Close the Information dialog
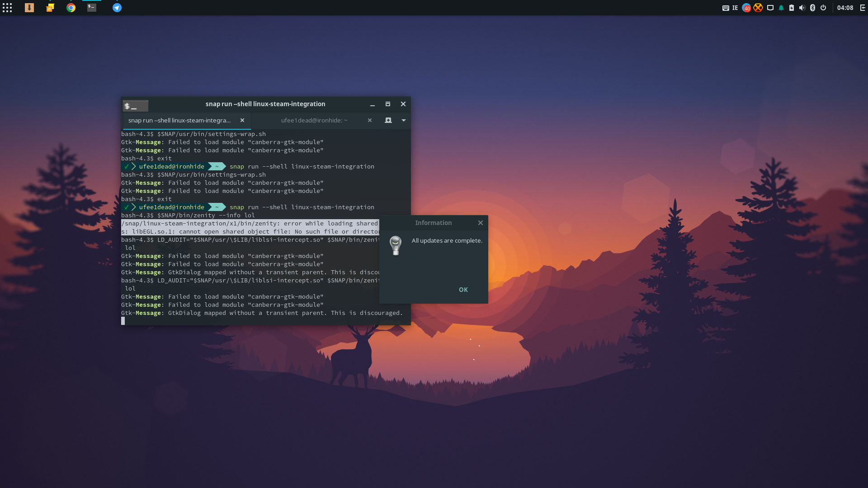 coord(481,223)
